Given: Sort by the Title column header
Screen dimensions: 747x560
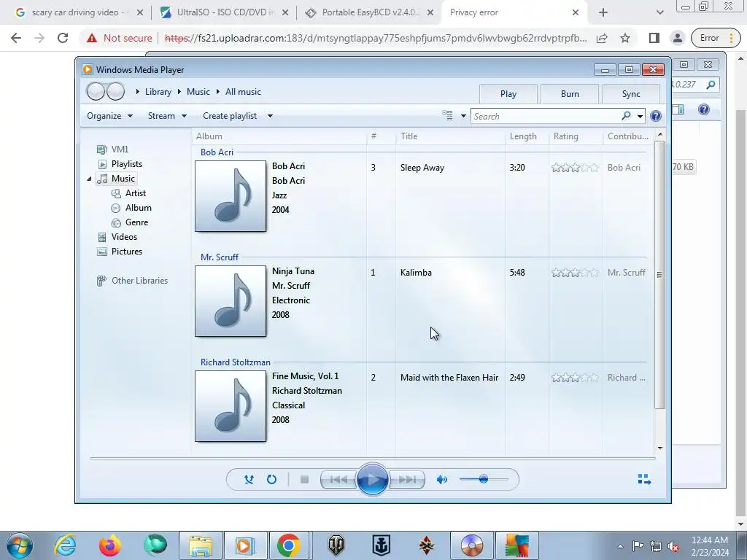Looking at the screenshot, I should [x=451, y=136].
